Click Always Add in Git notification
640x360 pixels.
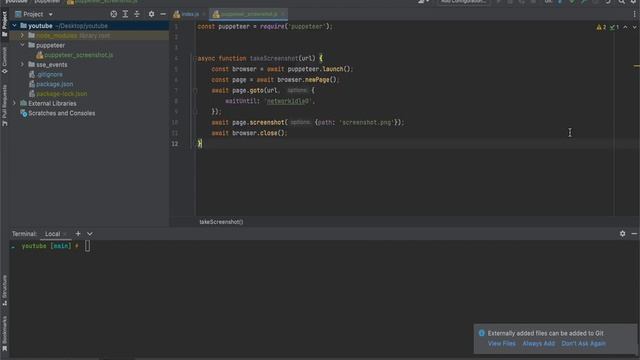539,344
